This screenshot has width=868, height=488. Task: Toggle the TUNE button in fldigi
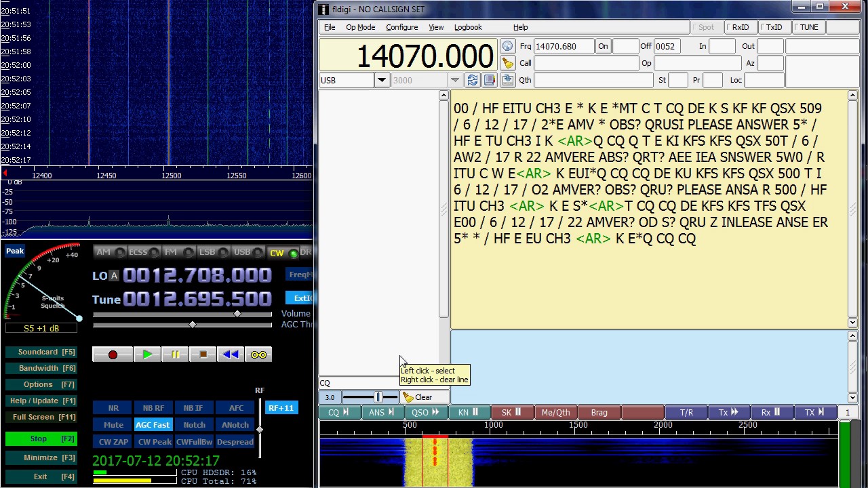[808, 27]
